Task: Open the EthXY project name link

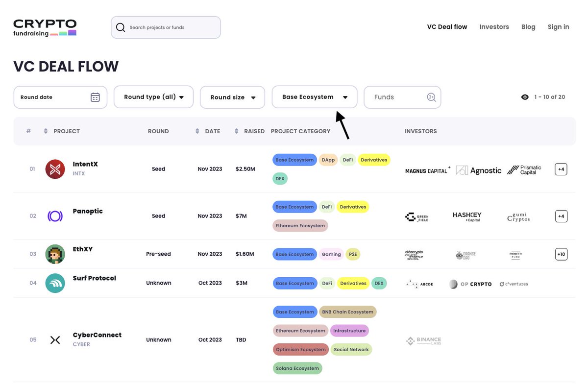Action: coord(83,249)
